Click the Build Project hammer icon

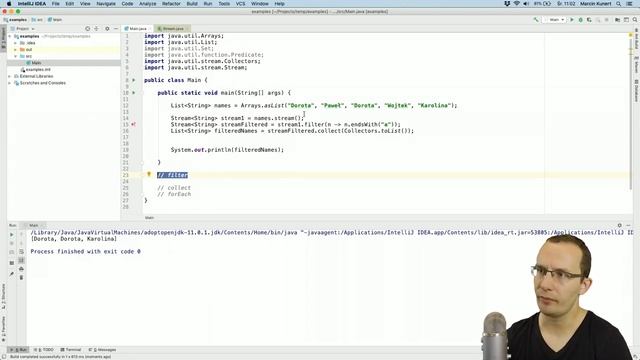tap(536, 20)
